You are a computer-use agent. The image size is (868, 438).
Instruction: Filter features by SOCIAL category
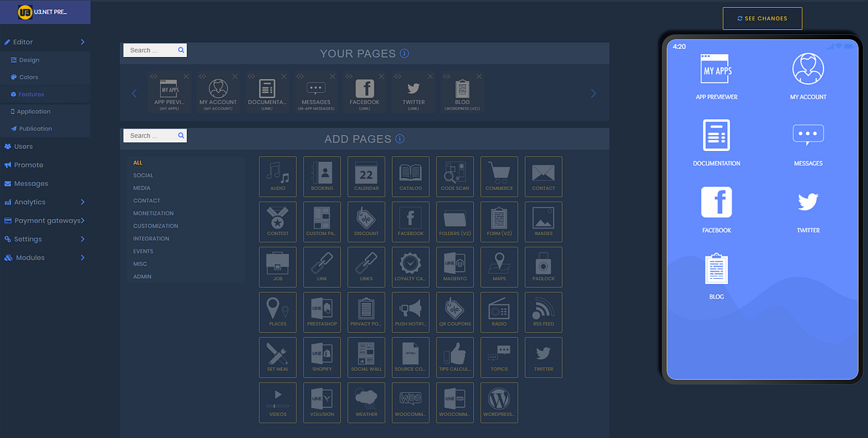(143, 175)
